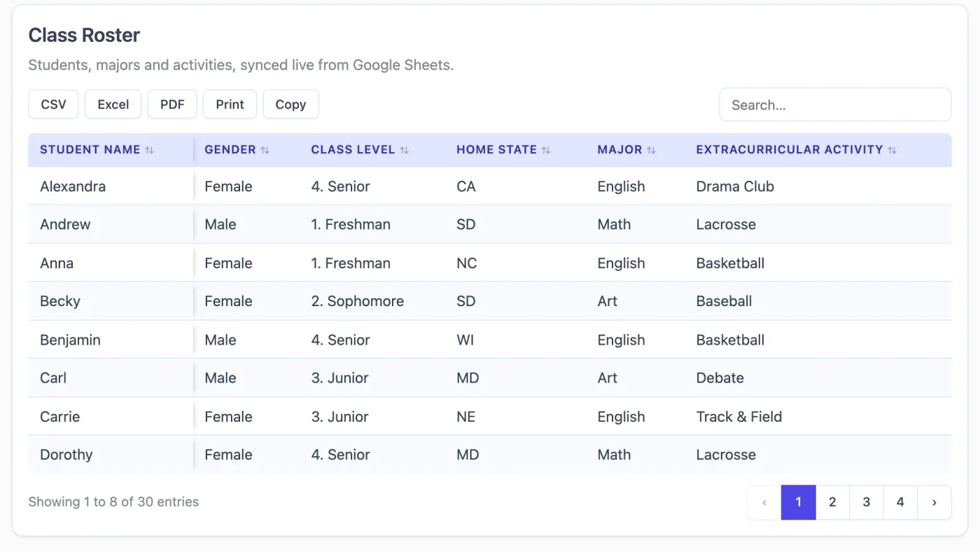Screen dimensions: 980x552
Task: Go to previous page arrow
Action: 764,502
